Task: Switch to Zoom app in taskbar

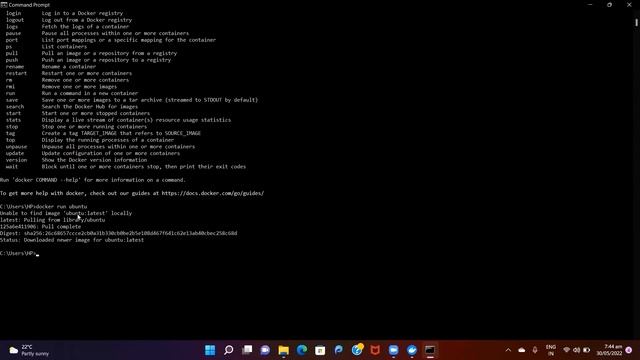Action: (x=393, y=350)
